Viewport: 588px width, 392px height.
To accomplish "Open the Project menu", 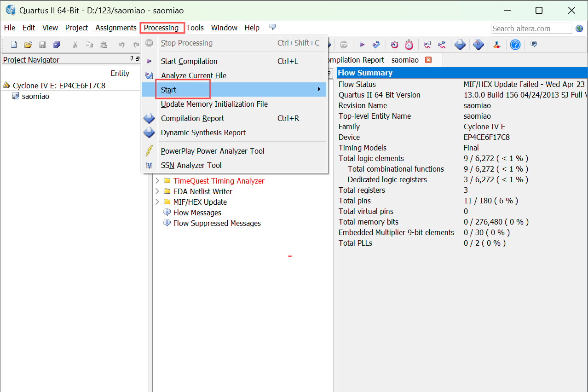I will (76, 28).
